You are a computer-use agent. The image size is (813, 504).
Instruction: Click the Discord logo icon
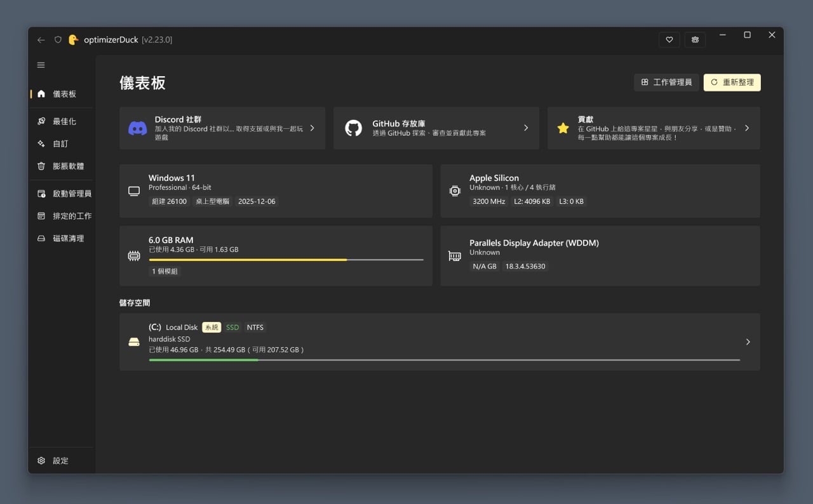click(138, 128)
